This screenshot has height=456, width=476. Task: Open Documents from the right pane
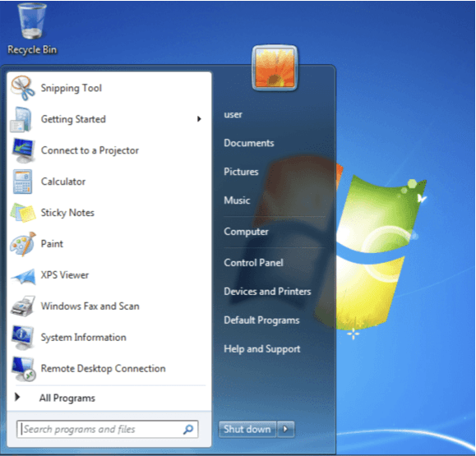pos(249,143)
